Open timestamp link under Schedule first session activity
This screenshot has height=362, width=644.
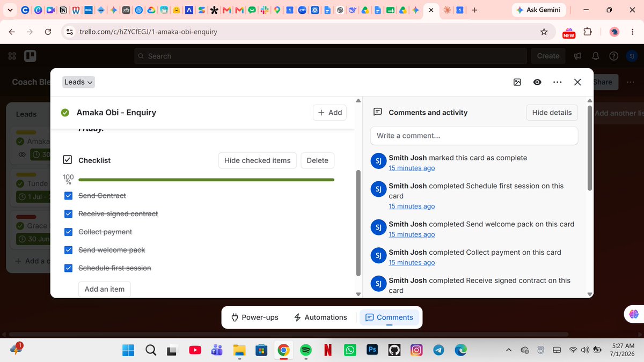(412, 206)
